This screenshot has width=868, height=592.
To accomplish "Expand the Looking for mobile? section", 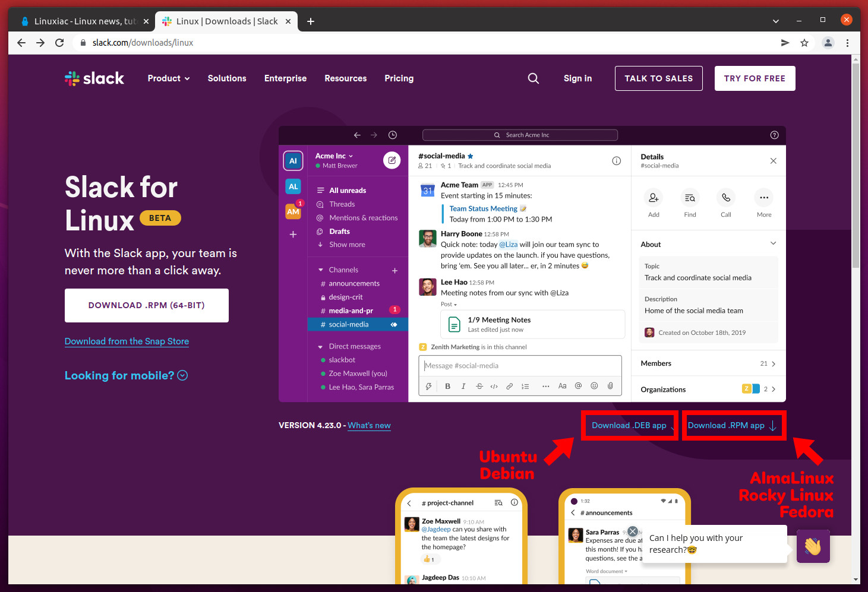I will tap(126, 375).
